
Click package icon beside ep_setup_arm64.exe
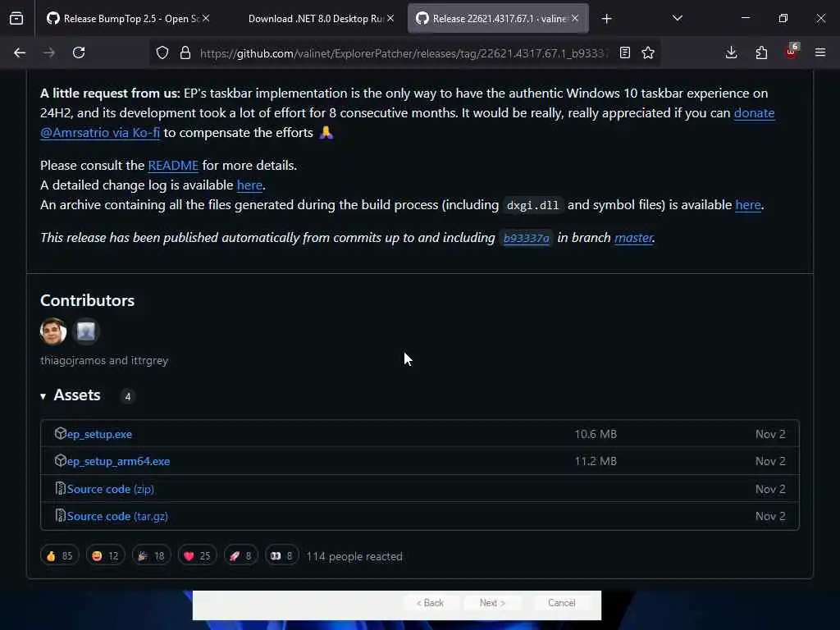(60, 460)
